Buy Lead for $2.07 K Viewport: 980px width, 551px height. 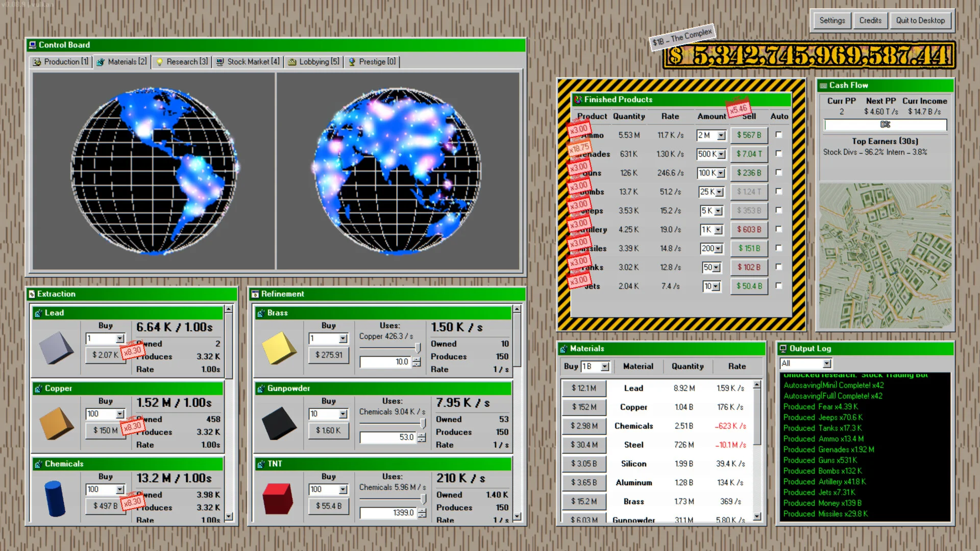coord(105,355)
